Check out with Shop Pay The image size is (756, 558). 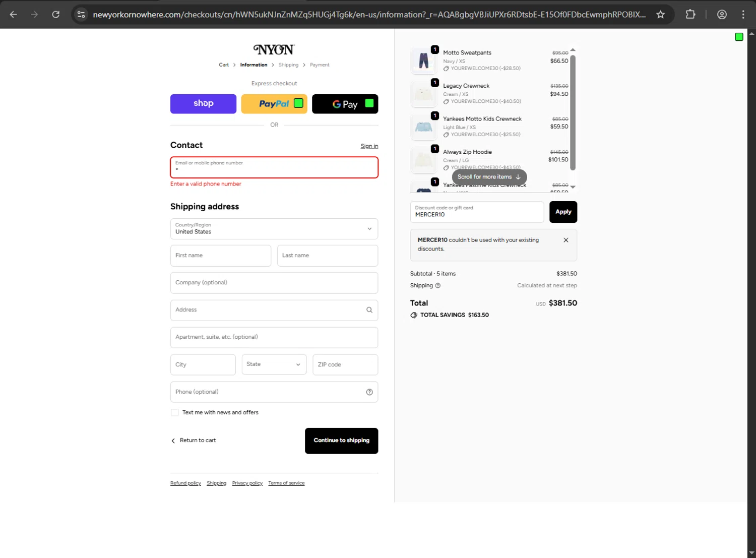(x=203, y=104)
